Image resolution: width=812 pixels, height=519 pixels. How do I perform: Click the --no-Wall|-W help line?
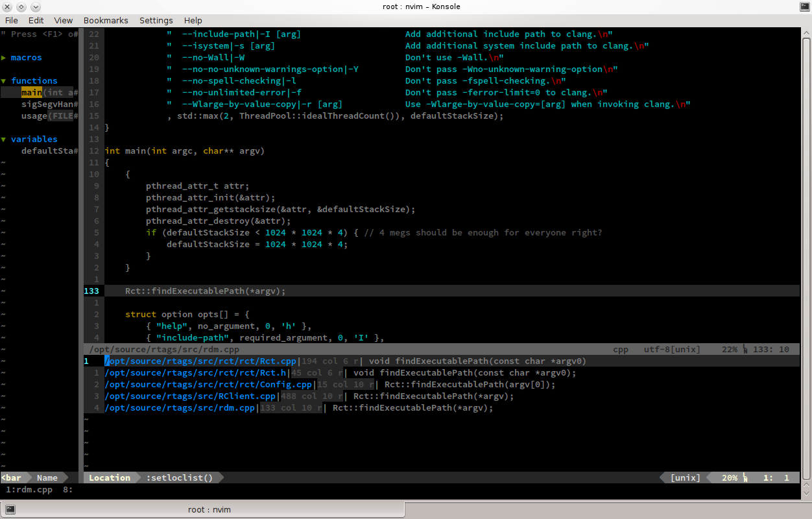tap(335, 58)
